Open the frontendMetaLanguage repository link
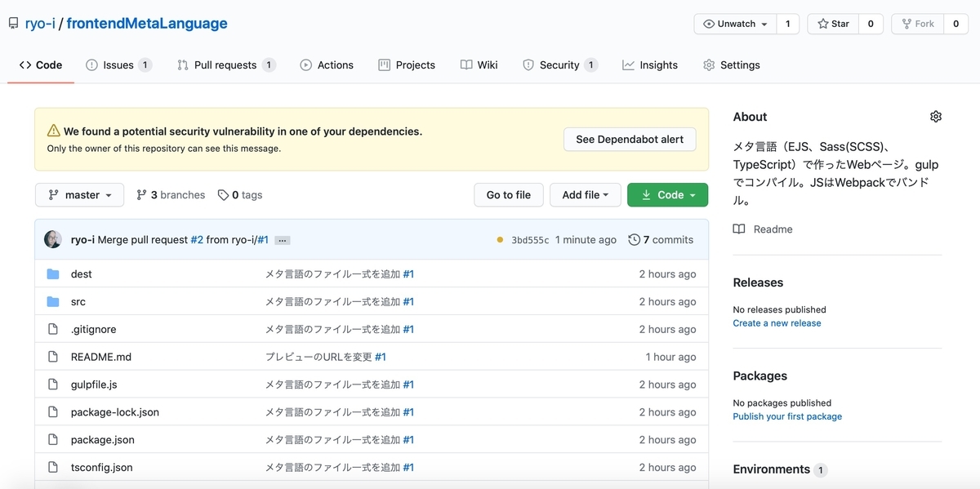Viewport: 980px width, 489px height. point(147,24)
